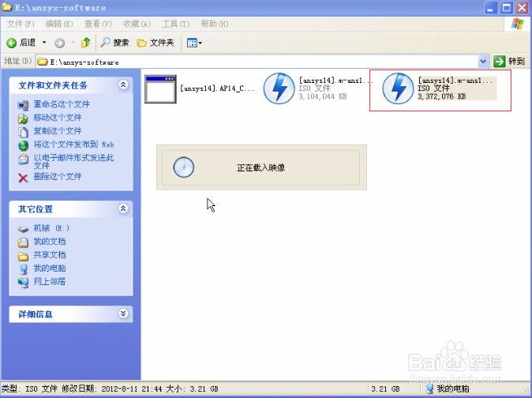
Task: Open 共享文档 link
Action: point(50,255)
